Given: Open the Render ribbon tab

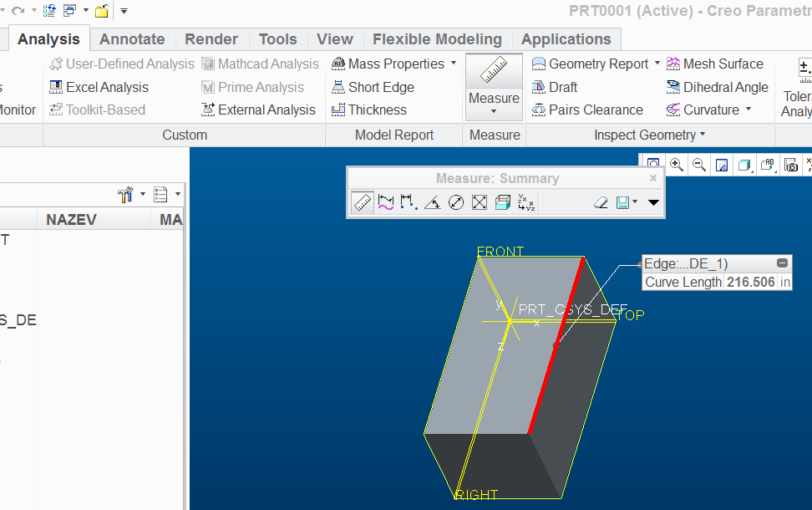Looking at the screenshot, I should click(x=211, y=38).
